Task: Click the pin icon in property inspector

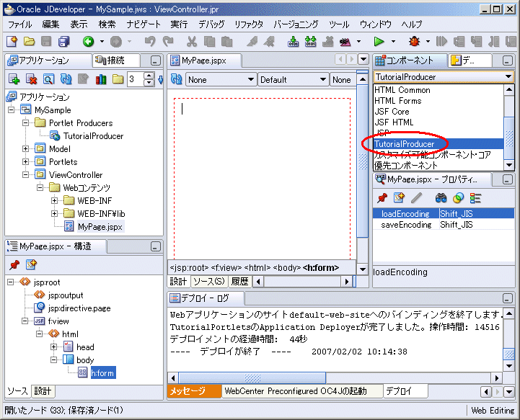Action: click(x=382, y=198)
